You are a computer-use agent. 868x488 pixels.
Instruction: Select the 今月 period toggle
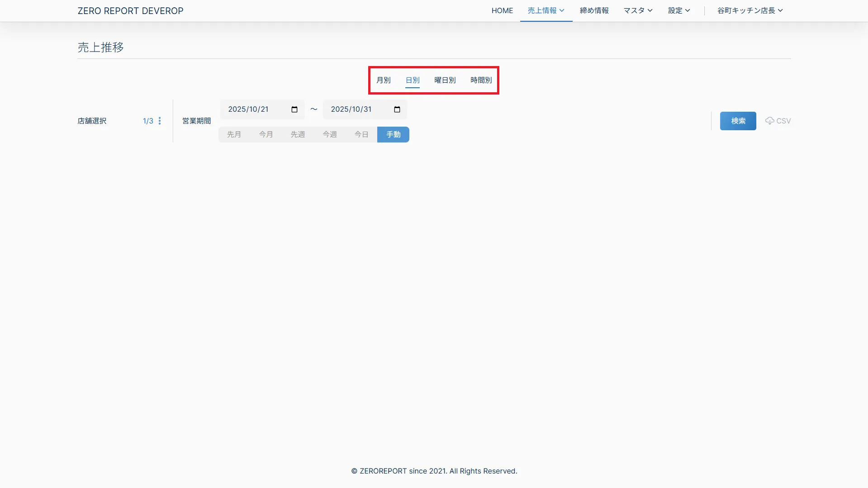[x=266, y=134]
